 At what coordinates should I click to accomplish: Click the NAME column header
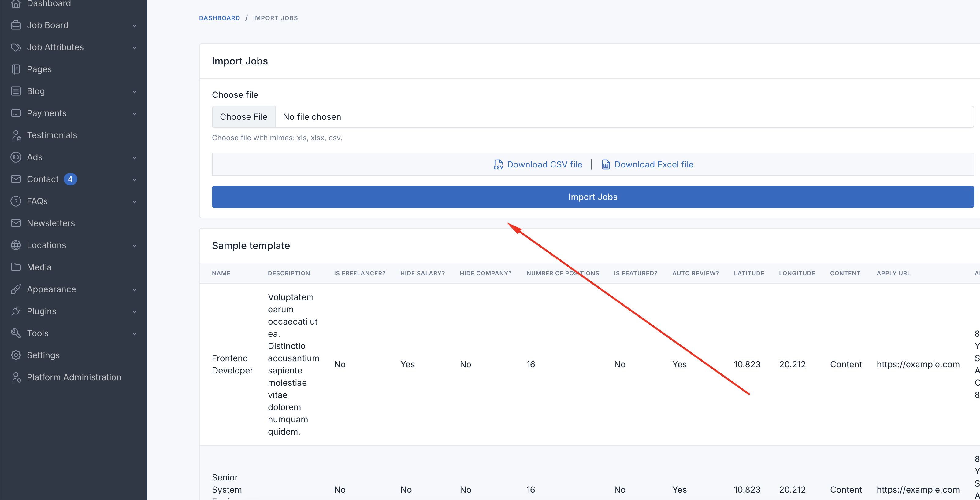coord(221,274)
